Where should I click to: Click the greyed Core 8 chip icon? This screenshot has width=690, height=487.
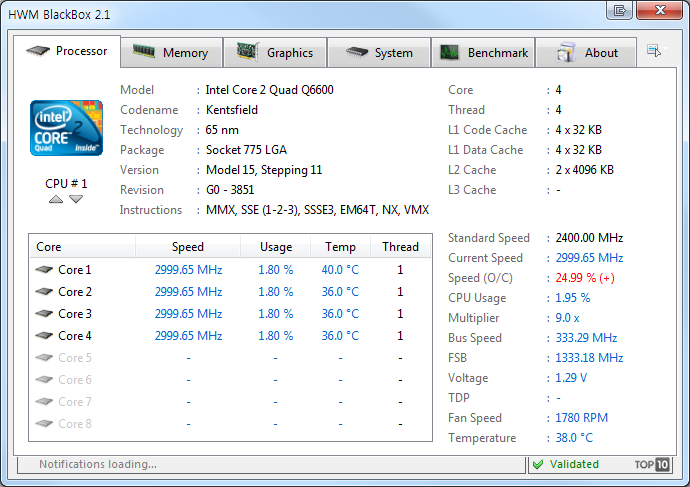click(x=44, y=423)
